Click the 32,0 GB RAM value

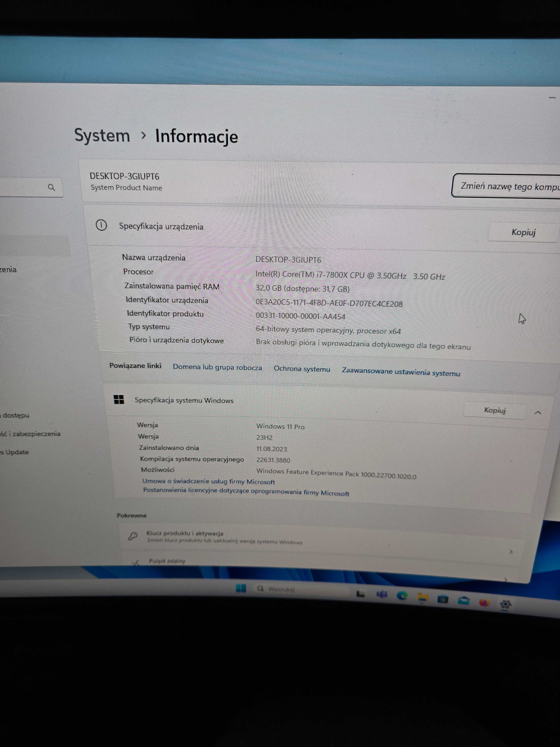302,289
